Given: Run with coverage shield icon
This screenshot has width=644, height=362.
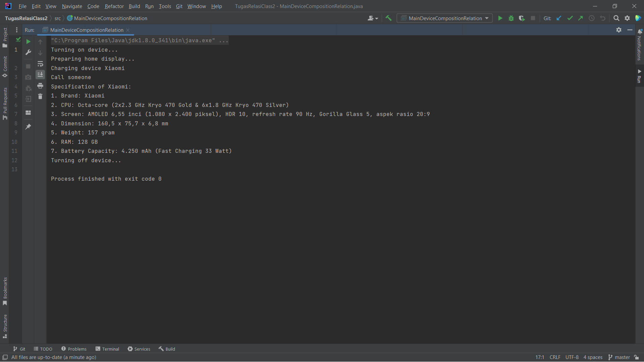Looking at the screenshot, I should pos(522,18).
